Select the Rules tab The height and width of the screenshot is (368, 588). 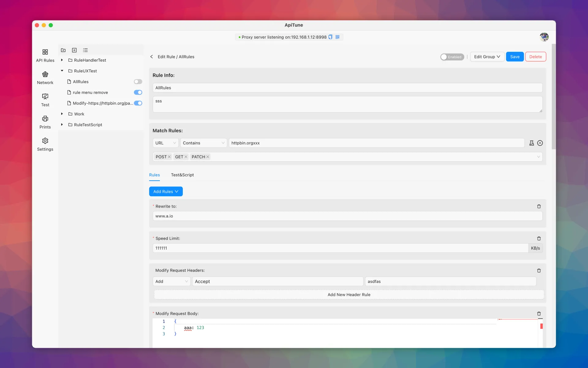coord(154,175)
